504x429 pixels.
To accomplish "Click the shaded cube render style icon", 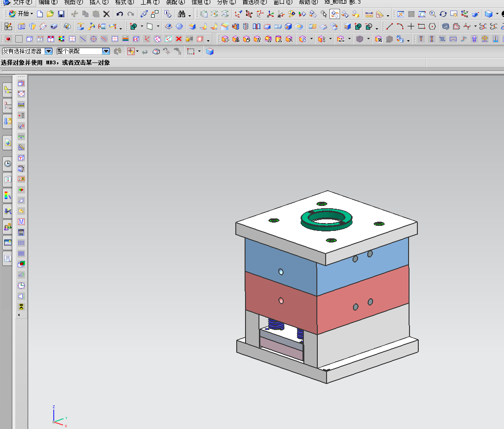I will pos(489,14).
